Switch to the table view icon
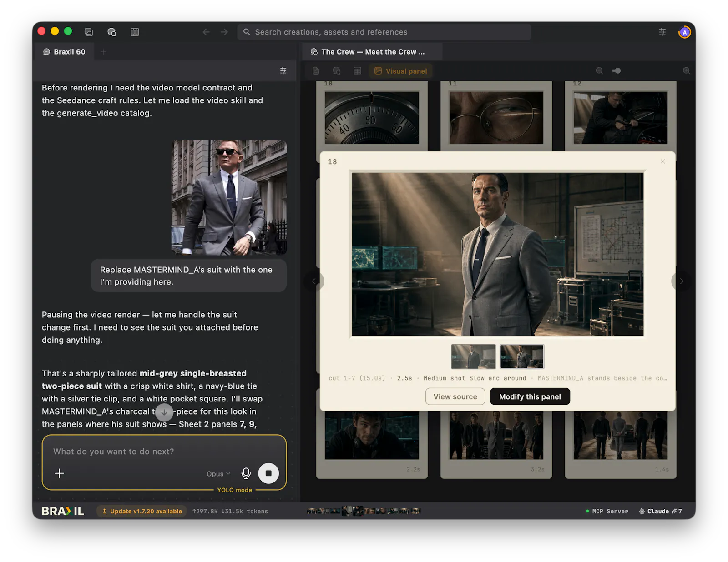Screen dimensions: 728x562 pyautogui.click(x=357, y=71)
